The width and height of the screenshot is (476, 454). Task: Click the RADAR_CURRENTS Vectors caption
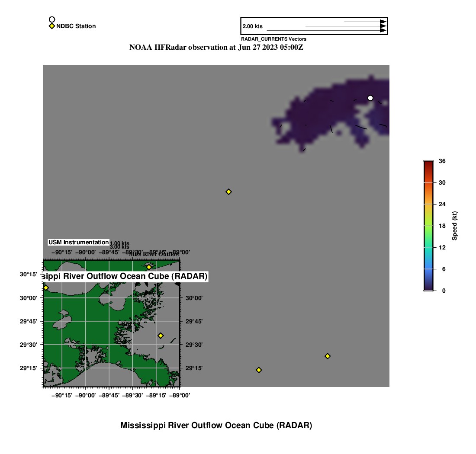(273, 39)
